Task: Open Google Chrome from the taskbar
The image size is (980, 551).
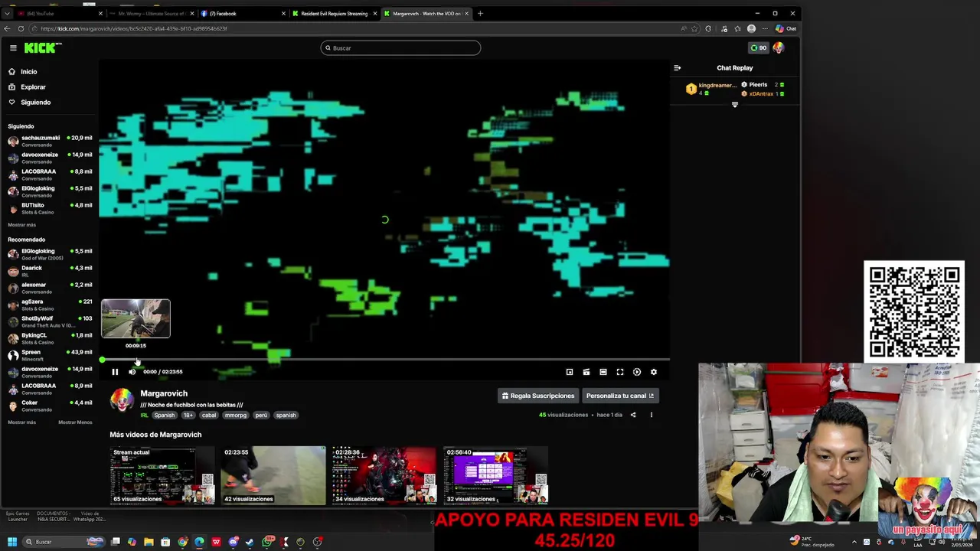Action: [182, 542]
